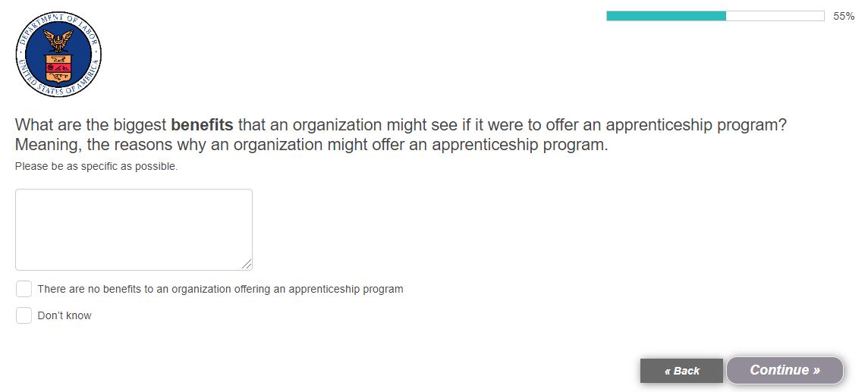868x392 pixels.
Task: Click the empty part of the progress bar
Action: pos(775,16)
